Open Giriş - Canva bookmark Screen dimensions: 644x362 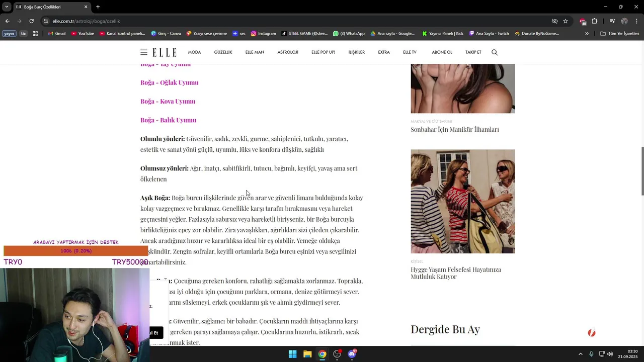point(166,34)
